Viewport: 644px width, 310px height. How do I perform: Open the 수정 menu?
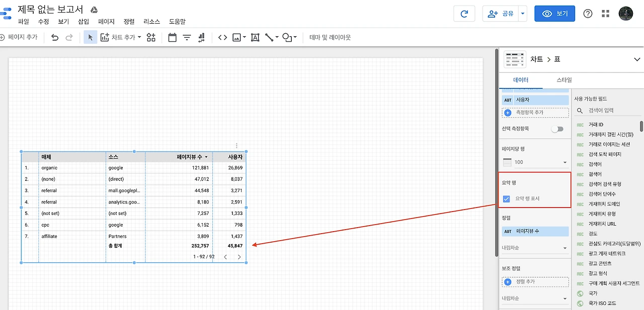(44, 22)
